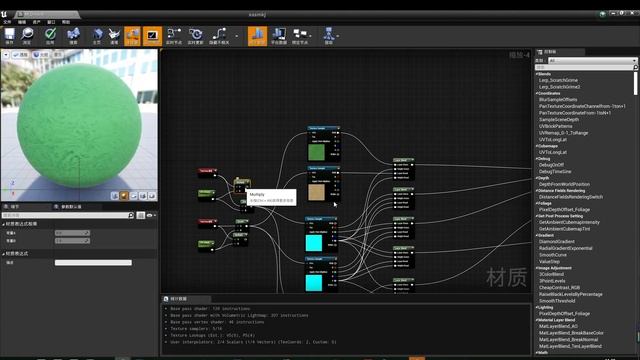Click the Unreal Engine logo in title bar
Screen dimensions: 640x360
point(4,14)
